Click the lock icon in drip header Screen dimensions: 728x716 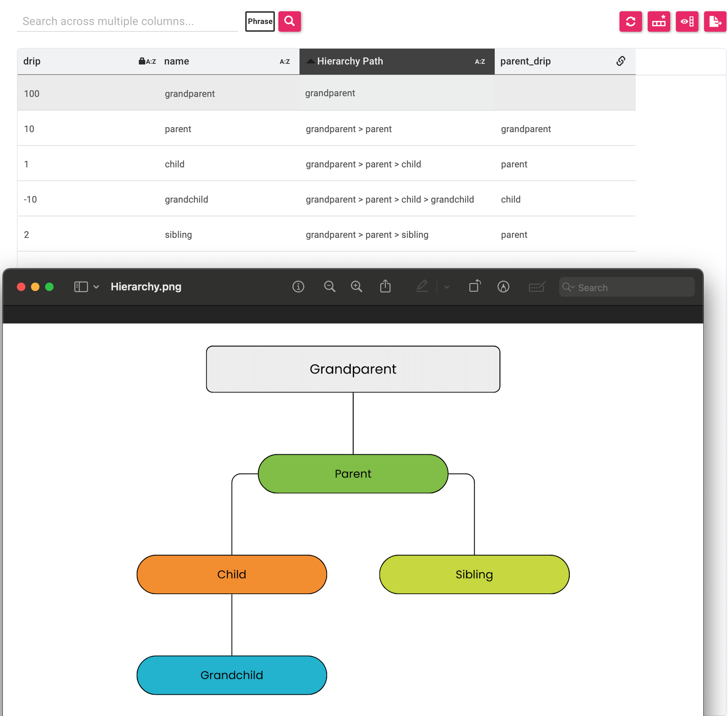pyautogui.click(x=142, y=61)
